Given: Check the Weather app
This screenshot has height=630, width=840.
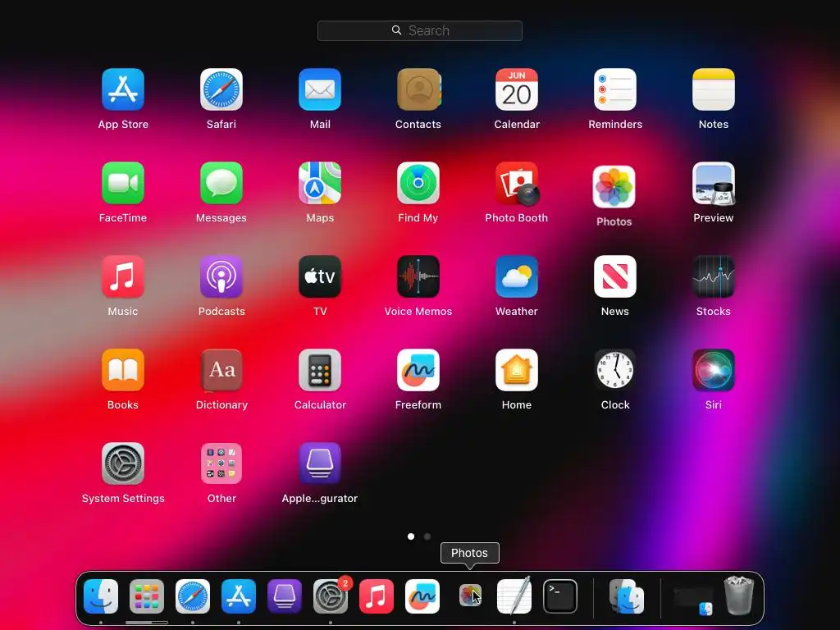Looking at the screenshot, I should pos(517,276).
